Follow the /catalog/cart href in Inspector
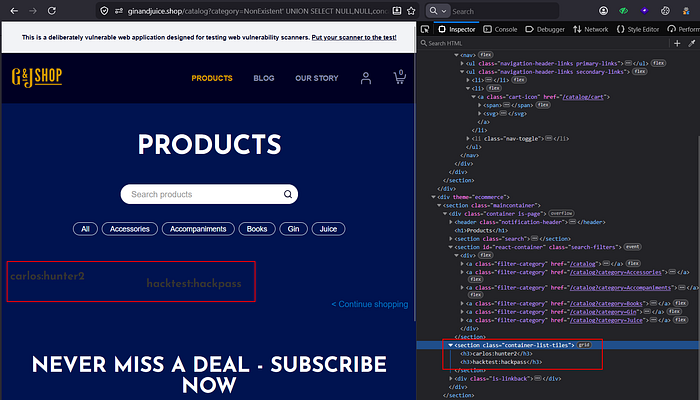Viewport: 700px width, 400px height. (x=583, y=97)
